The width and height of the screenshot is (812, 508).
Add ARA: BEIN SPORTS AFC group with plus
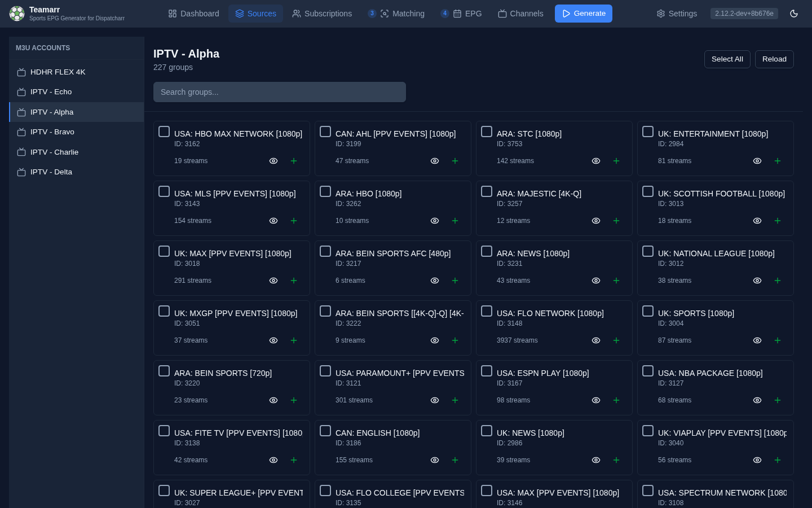tap(455, 281)
